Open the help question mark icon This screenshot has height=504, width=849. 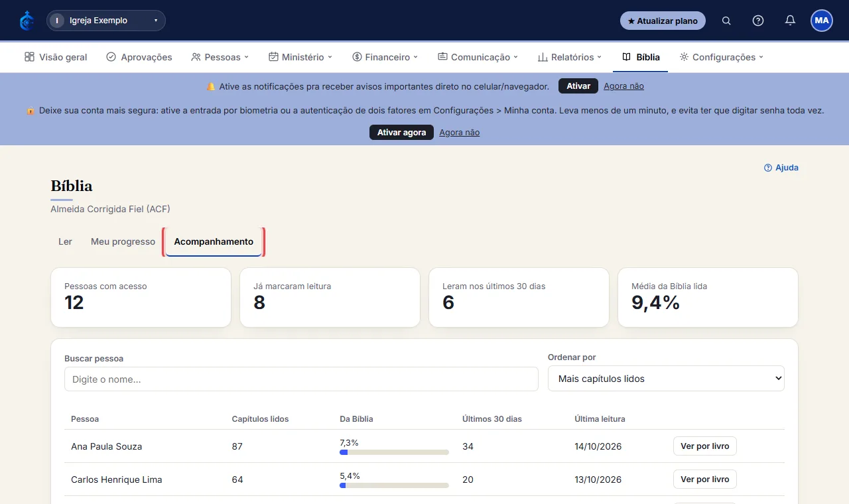pyautogui.click(x=758, y=21)
